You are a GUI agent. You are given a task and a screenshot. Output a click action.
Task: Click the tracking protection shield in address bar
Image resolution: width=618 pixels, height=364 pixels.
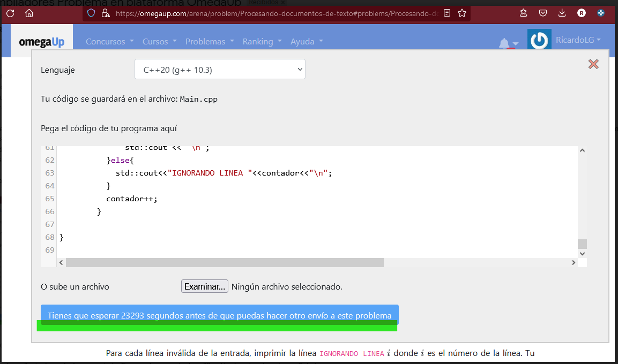(x=91, y=13)
